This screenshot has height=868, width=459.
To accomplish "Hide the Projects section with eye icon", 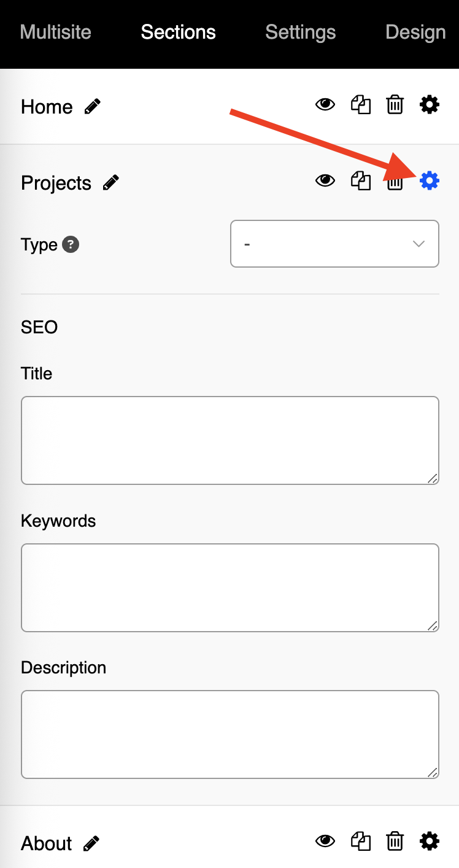I will pyautogui.click(x=325, y=181).
